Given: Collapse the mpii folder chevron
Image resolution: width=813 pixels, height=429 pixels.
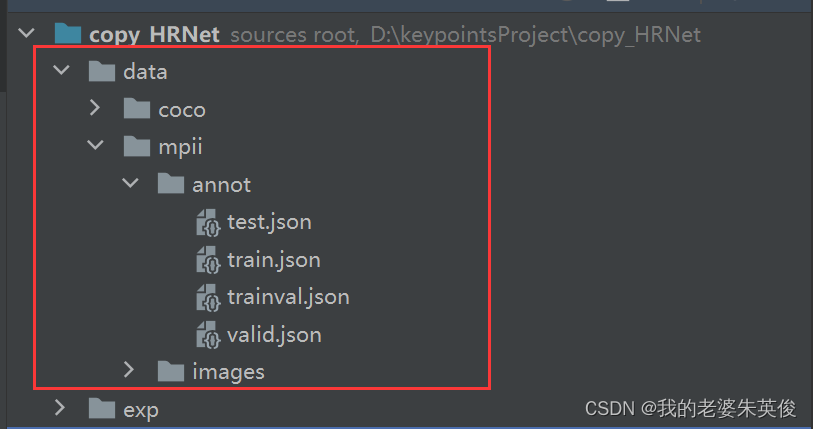Looking at the screenshot, I should click(x=96, y=145).
